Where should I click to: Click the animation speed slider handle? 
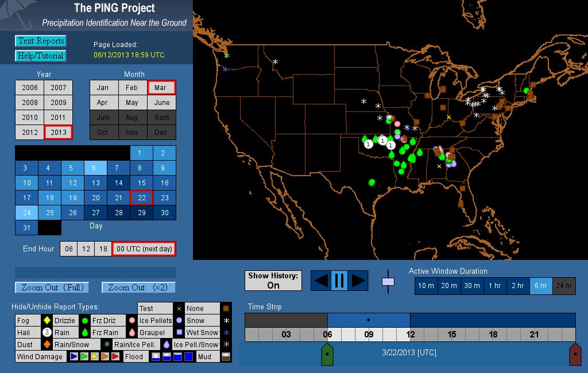point(388,282)
